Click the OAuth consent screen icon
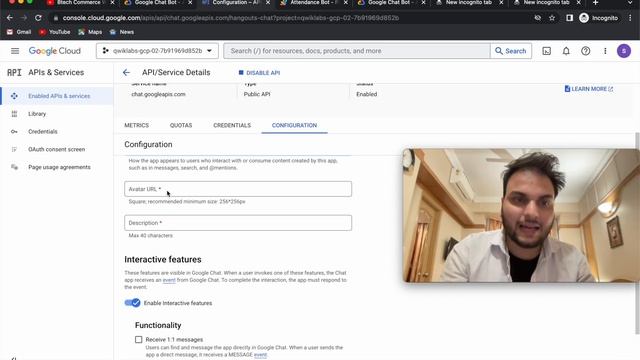This screenshot has width=640, height=360. tap(14, 149)
